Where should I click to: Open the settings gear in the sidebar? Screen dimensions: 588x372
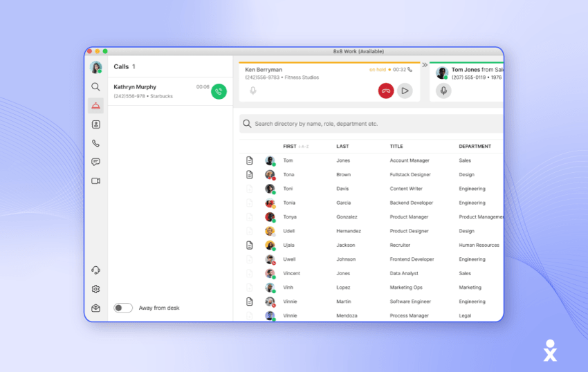(x=95, y=289)
